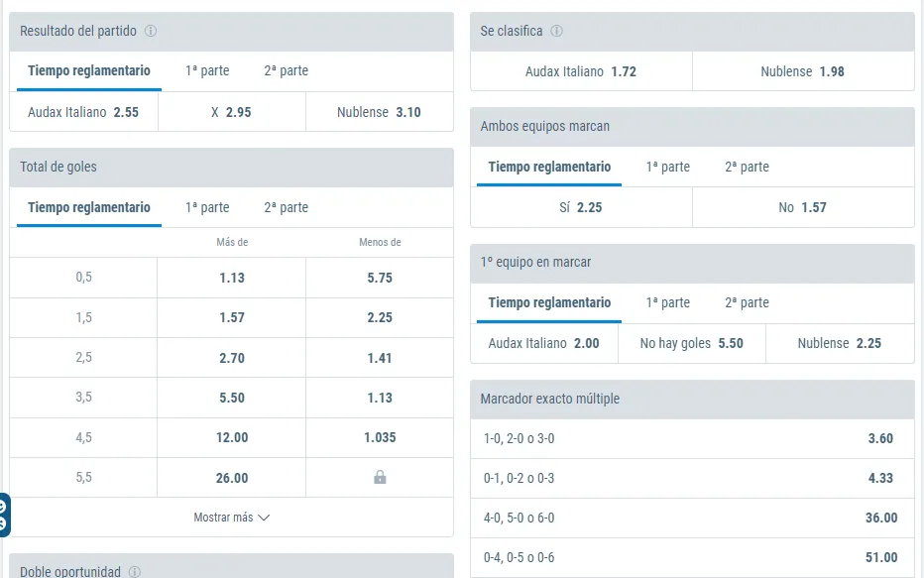Bet on Audax Italiano at 2.55

tap(83, 112)
